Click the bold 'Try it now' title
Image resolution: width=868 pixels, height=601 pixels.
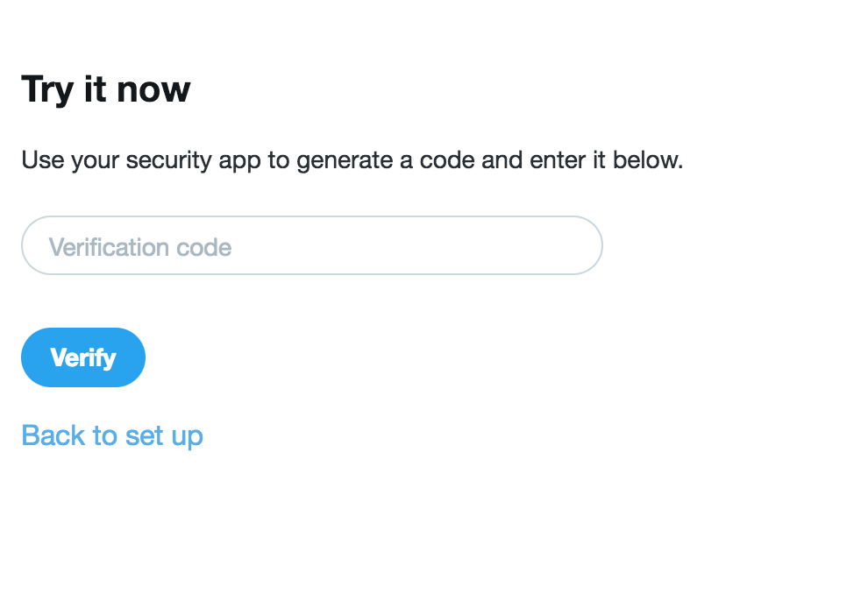[105, 89]
